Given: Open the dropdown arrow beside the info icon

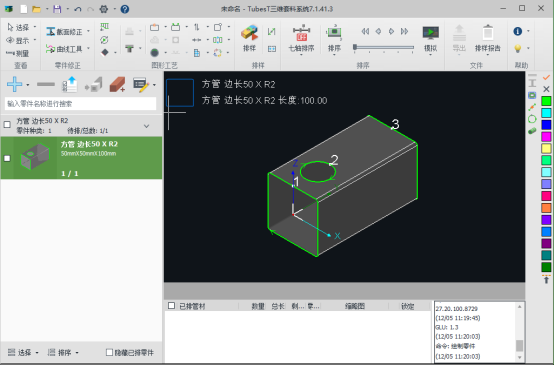Looking at the screenshot, I should tap(528, 31).
